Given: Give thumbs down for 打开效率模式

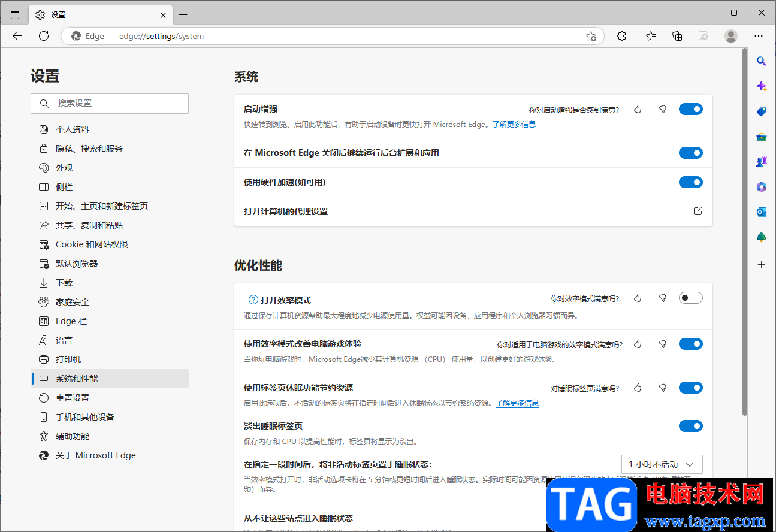Looking at the screenshot, I should 663,298.
